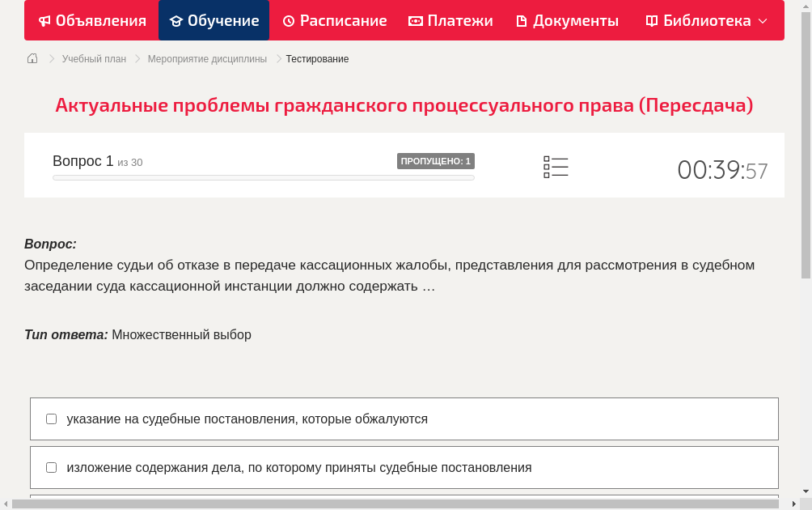Click the card icon on Платежи
The height and width of the screenshot is (510, 812).
coord(414,20)
